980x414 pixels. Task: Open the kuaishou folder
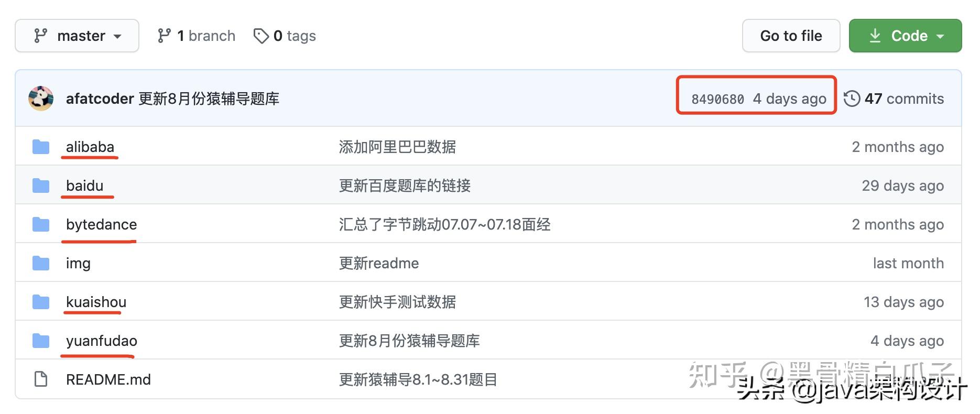click(x=96, y=302)
